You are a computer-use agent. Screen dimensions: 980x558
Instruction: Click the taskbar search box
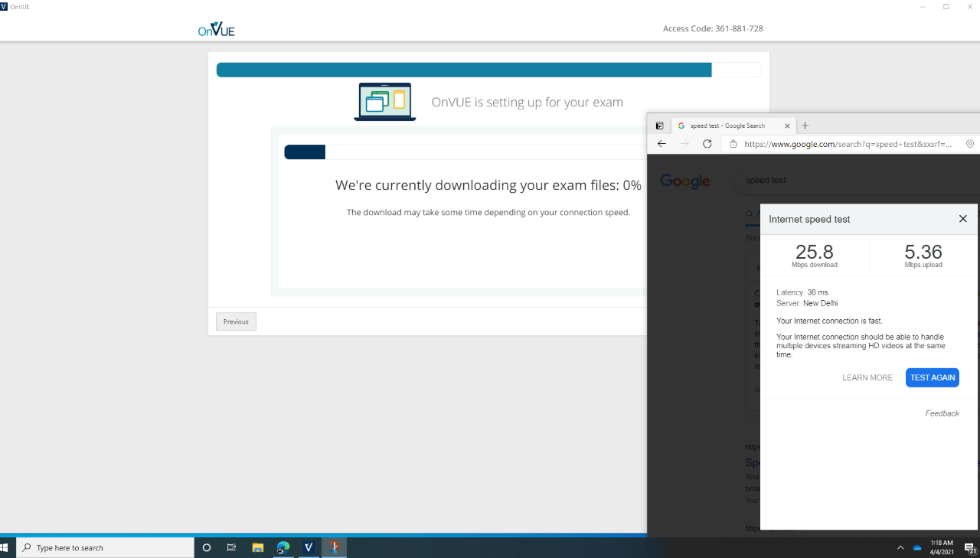[x=106, y=547]
